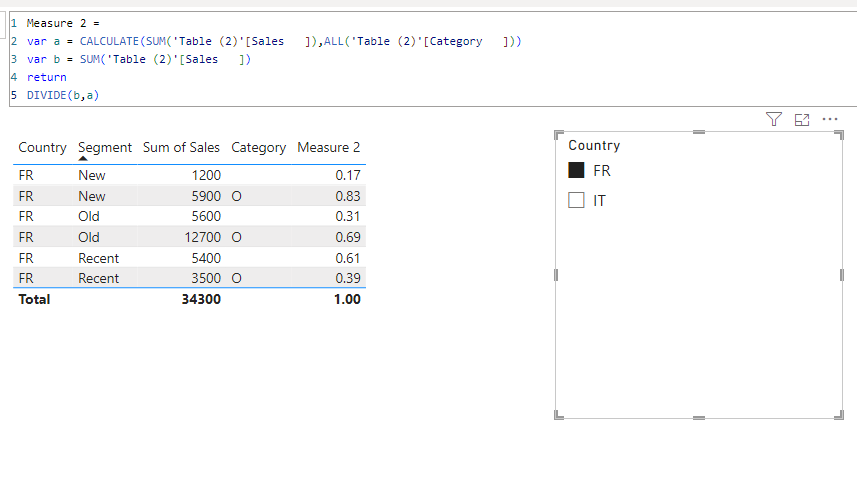
Task: Open the slicer filter icon
Action: coord(773,119)
